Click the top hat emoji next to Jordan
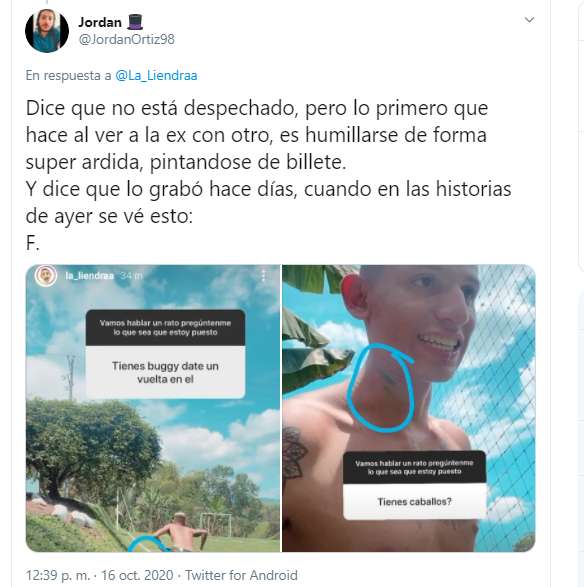584x587 pixels. [135, 22]
